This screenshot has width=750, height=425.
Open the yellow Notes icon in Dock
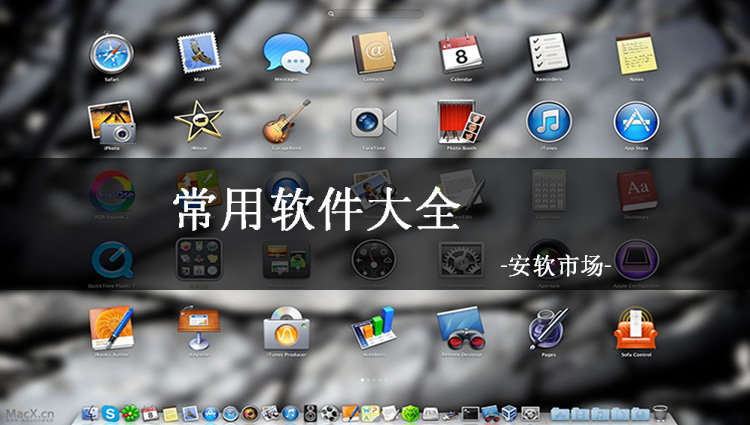pos(170,414)
